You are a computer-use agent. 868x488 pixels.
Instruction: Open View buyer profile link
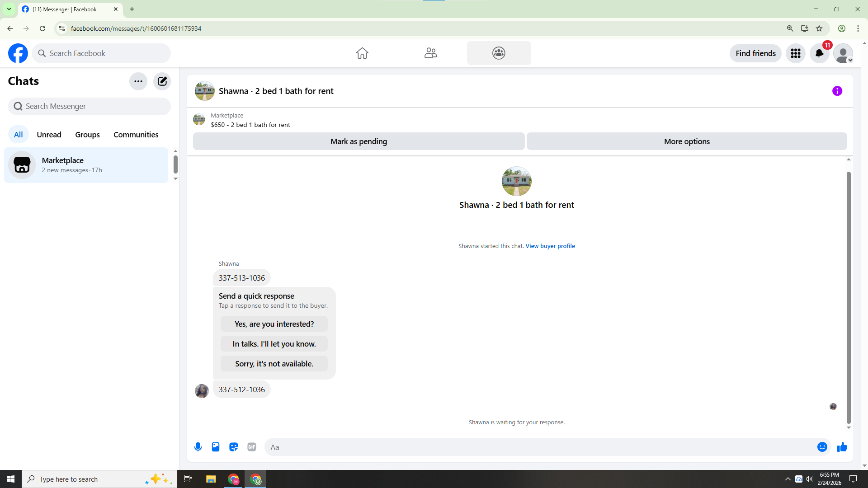tap(550, 246)
